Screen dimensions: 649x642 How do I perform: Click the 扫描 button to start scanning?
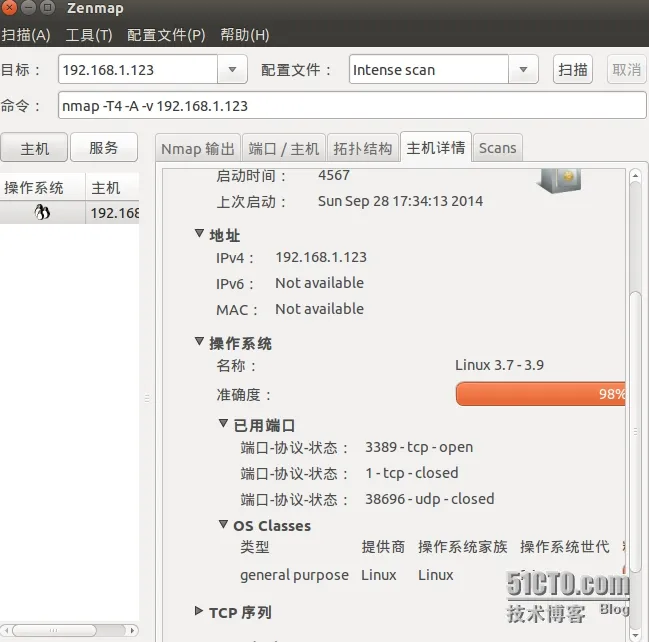[573, 69]
